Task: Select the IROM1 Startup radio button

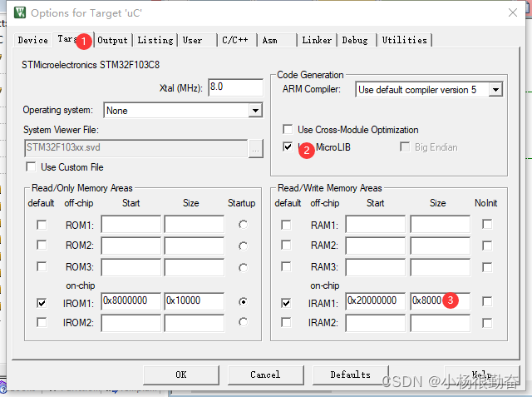Action: pyautogui.click(x=243, y=301)
